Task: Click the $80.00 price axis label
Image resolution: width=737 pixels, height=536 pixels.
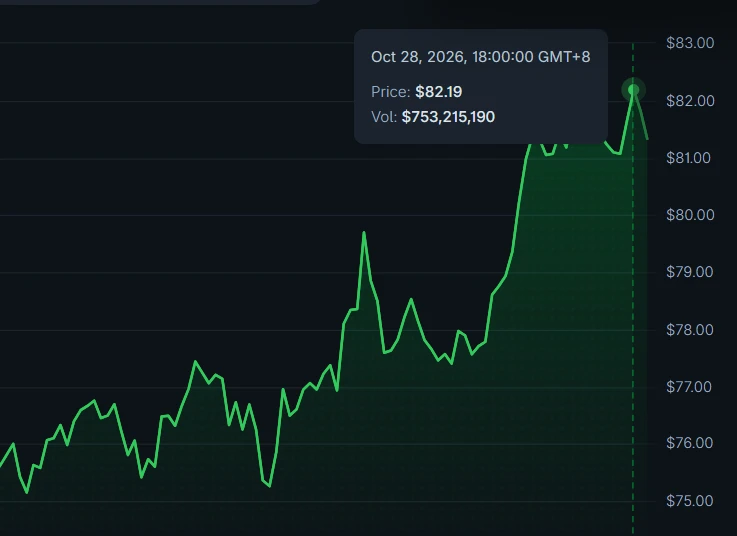Action: 690,215
